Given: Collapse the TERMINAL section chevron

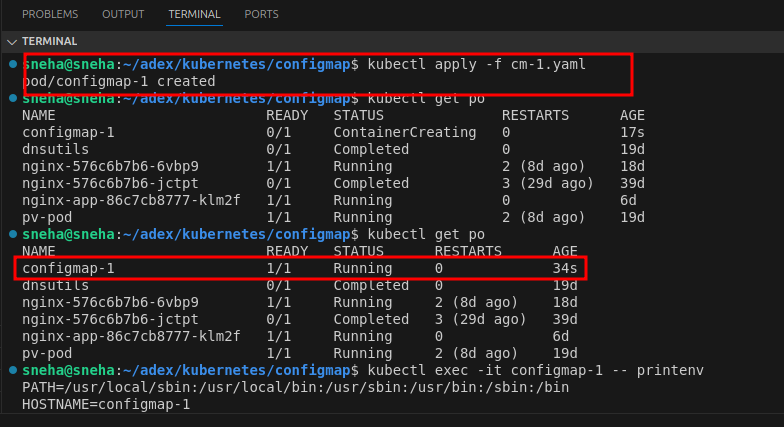Looking at the screenshot, I should 12,42.
